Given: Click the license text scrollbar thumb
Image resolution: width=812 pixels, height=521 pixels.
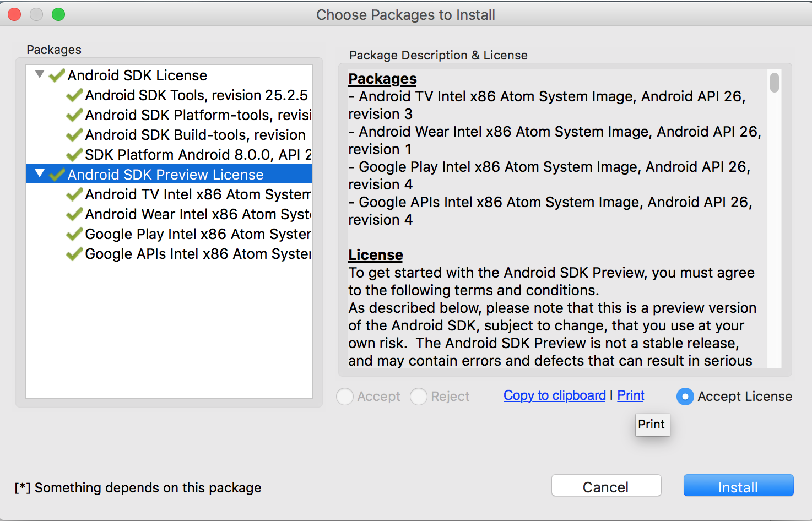Looking at the screenshot, I should coord(775,83).
